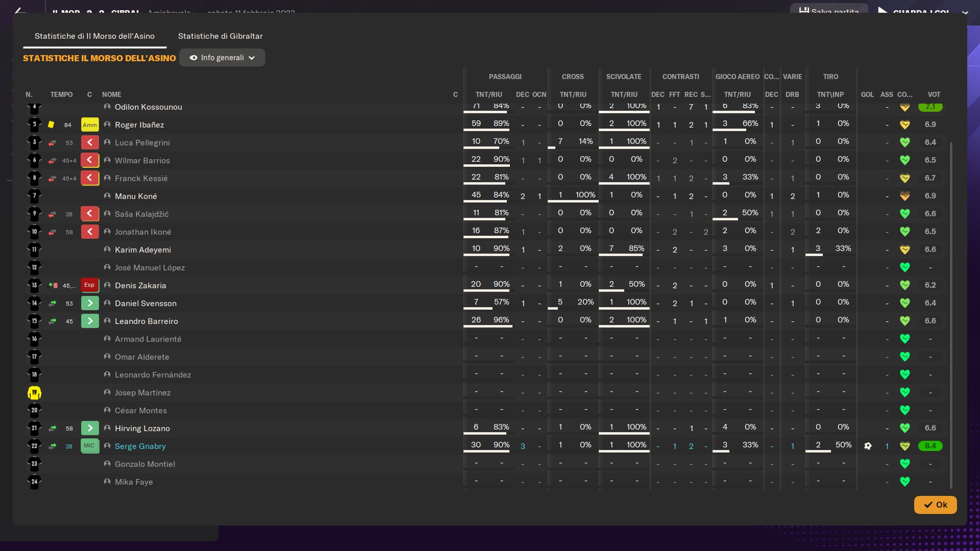Click Roger Ibañez yellow card icon
Viewport: 980px width, 551px height.
(51, 124)
